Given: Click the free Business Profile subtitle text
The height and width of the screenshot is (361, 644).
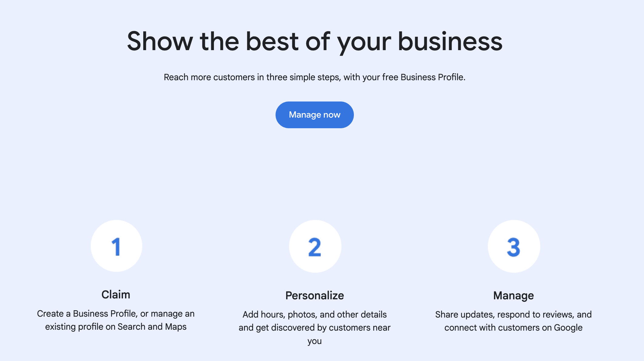Looking at the screenshot, I should (315, 77).
